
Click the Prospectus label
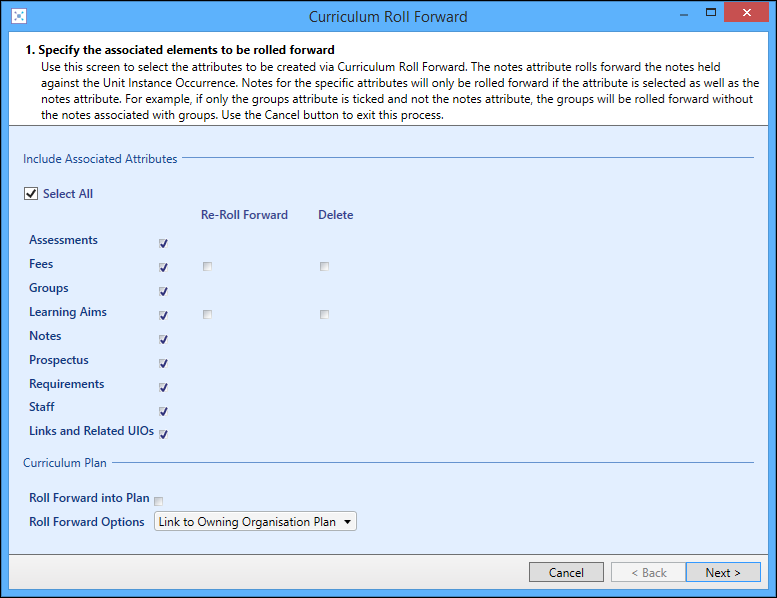point(59,360)
